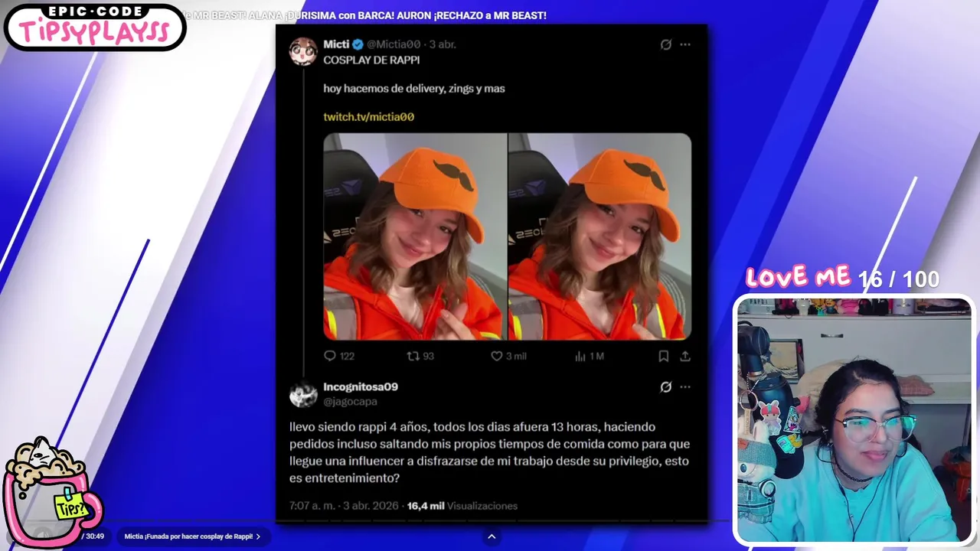This screenshot has height=551, width=980.
Task: View analytics icon showing 1 M views
Action: click(x=580, y=356)
